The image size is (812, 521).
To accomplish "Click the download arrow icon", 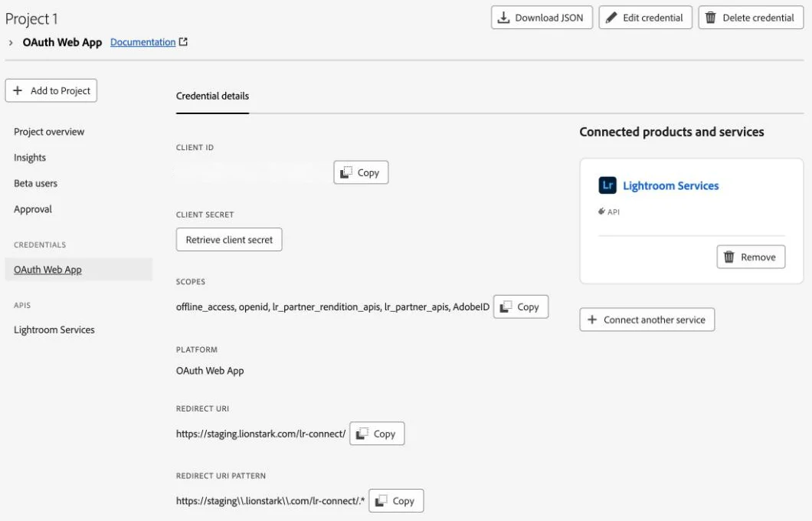I will (503, 18).
